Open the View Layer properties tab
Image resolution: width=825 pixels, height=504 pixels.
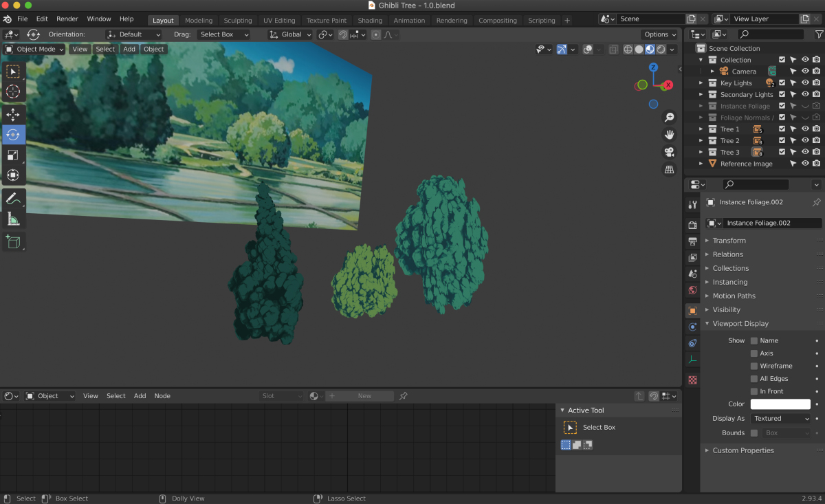coord(692,258)
